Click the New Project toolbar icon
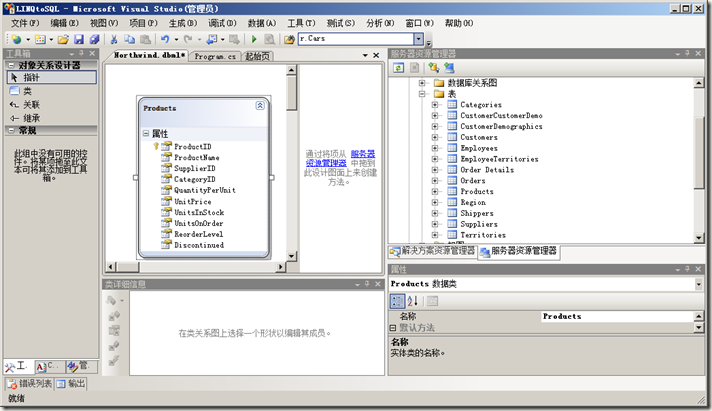The image size is (712, 411). click(16, 40)
